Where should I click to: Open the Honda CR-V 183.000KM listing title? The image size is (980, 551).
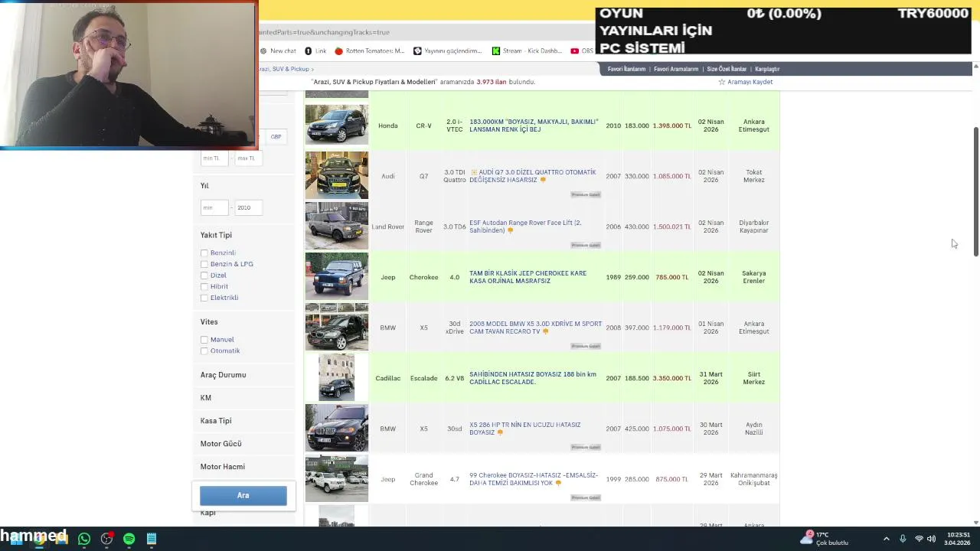pyautogui.click(x=534, y=126)
